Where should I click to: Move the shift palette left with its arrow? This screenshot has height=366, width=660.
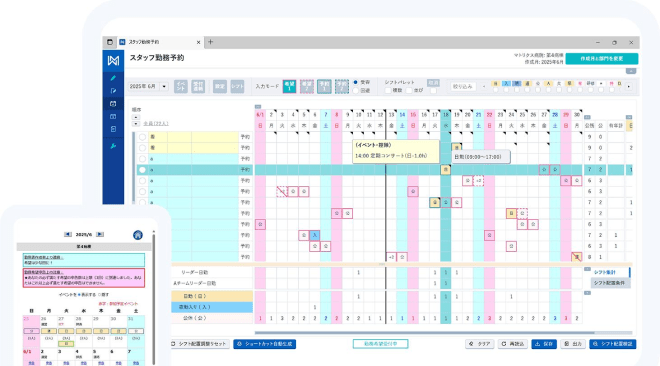[484, 87]
